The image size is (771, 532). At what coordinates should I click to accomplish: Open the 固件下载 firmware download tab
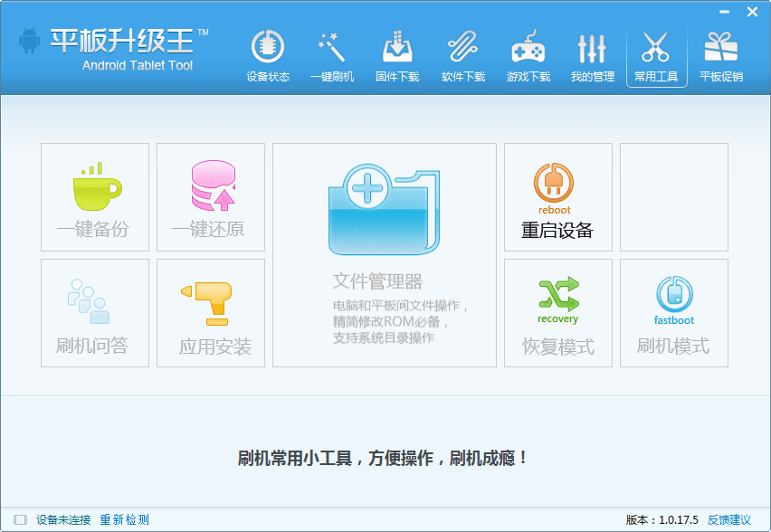397,55
